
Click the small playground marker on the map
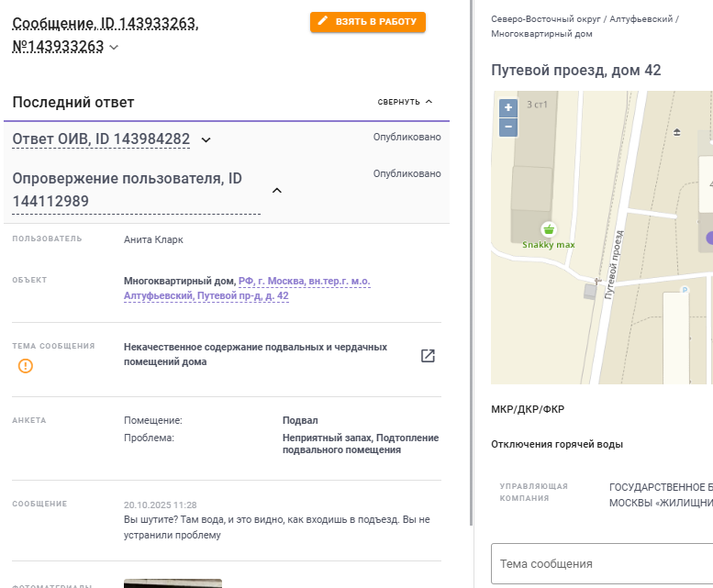click(677, 132)
